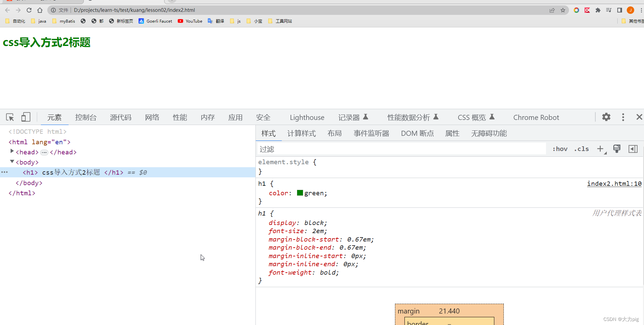
Task: Navigate back with the back arrow
Action: click(7, 10)
